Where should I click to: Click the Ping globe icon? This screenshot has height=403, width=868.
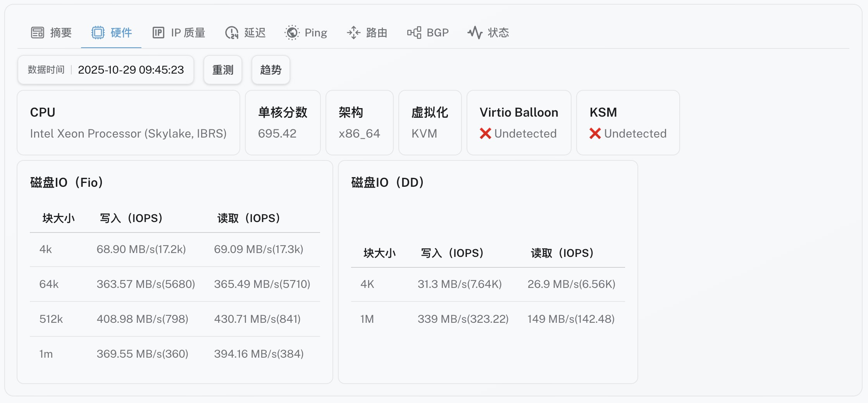[x=292, y=33]
